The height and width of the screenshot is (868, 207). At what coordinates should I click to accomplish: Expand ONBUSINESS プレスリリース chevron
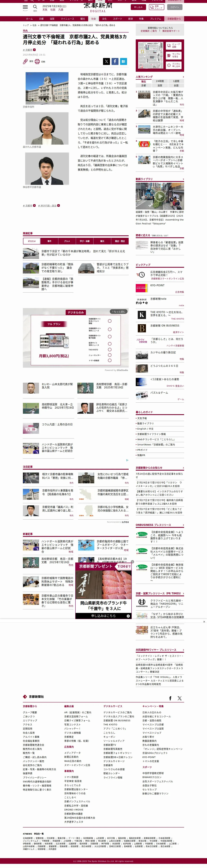183,525
